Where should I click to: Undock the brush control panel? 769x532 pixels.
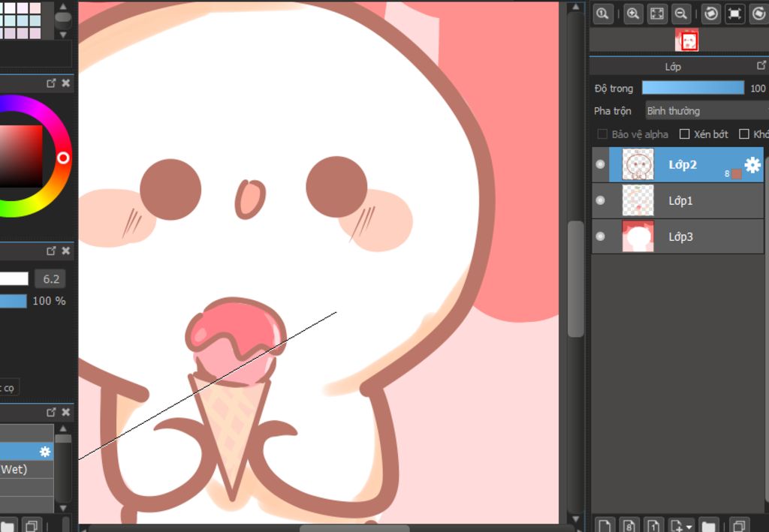point(51,251)
